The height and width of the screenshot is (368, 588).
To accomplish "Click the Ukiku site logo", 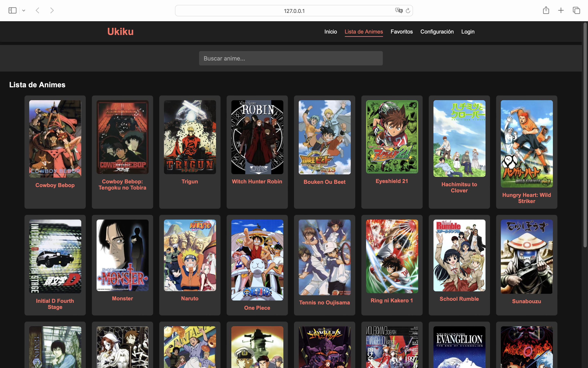I will pos(120,32).
